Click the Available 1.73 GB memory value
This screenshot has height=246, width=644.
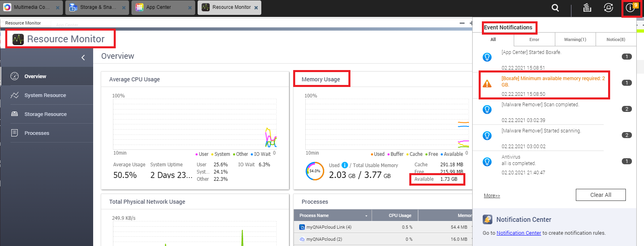pyautogui.click(x=449, y=179)
